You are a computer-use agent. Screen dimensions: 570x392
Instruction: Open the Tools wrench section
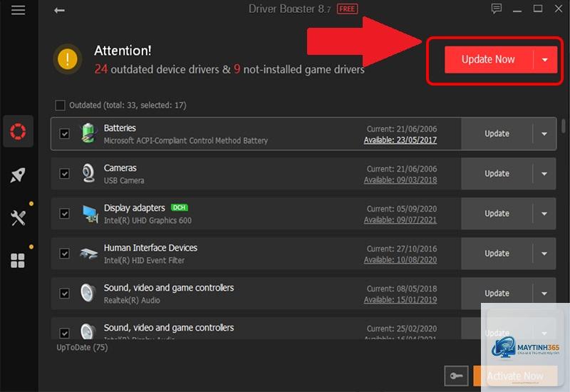[18, 218]
